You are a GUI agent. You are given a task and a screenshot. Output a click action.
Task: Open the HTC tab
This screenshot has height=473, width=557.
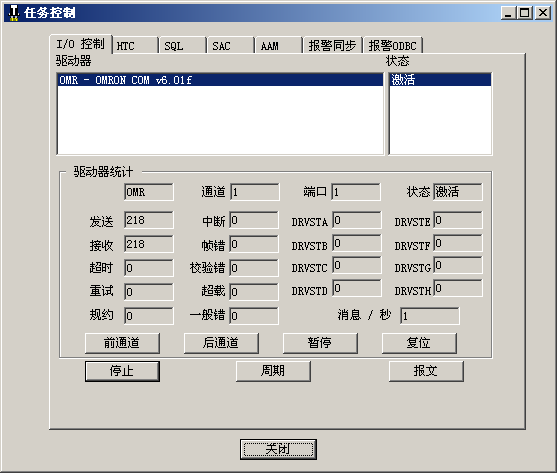[135, 45]
